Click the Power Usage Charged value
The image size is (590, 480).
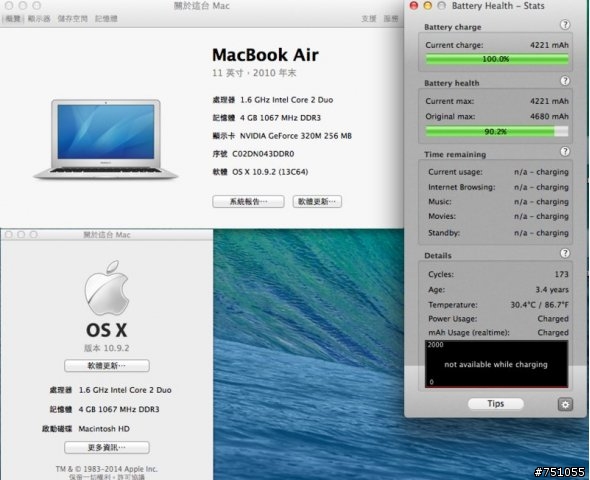tap(553, 319)
